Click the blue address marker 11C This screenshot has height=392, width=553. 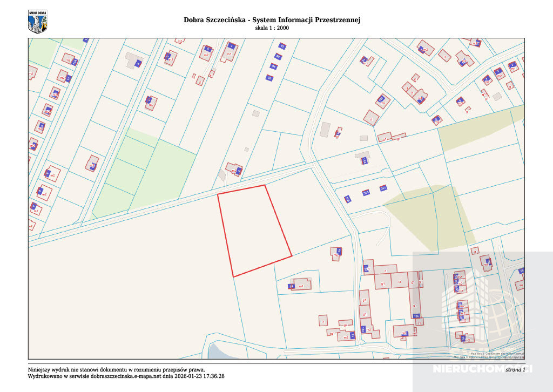coord(366,193)
